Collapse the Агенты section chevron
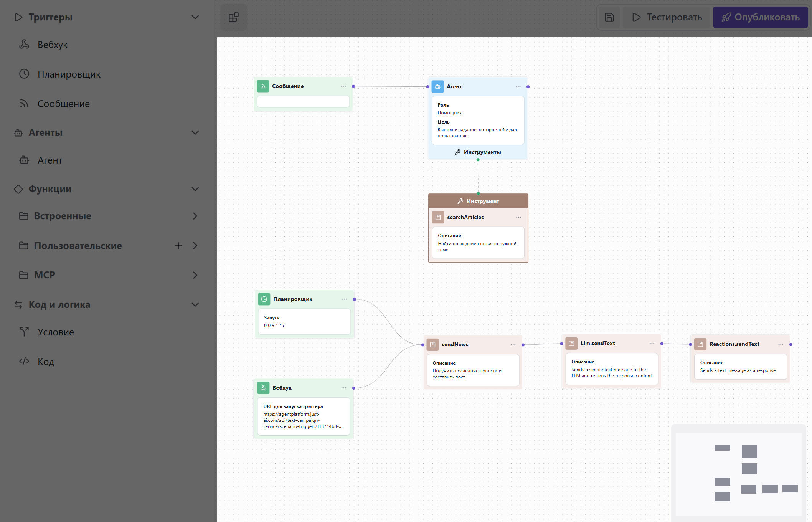The image size is (812, 522). pyautogui.click(x=195, y=133)
